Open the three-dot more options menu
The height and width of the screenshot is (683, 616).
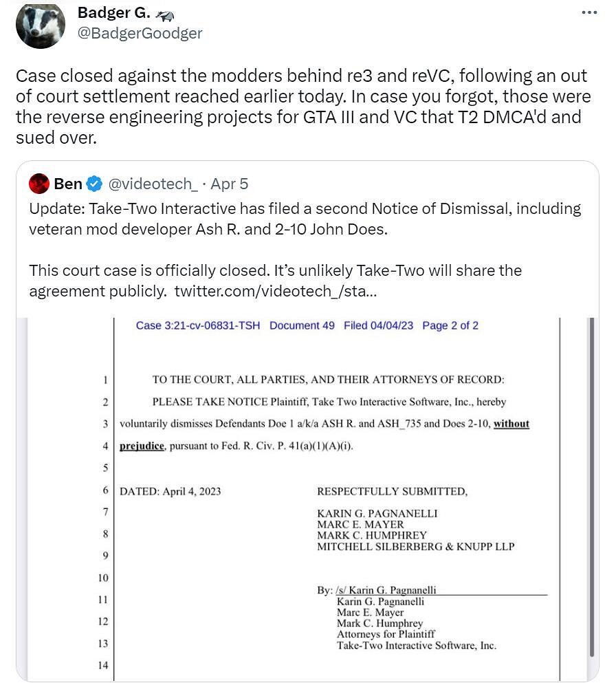point(589,12)
